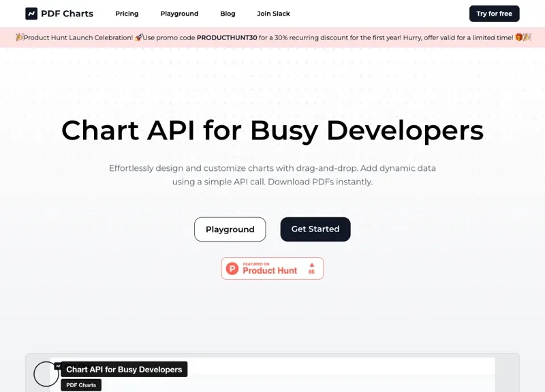545x392 pixels.
Task: Click the Playground button in the hero section
Action: coord(230,229)
